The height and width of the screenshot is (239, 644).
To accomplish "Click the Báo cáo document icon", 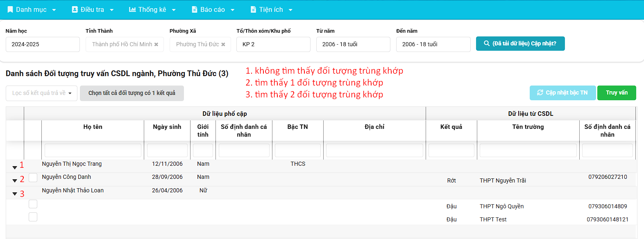I will pyautogui.click(x=195, y=9).
